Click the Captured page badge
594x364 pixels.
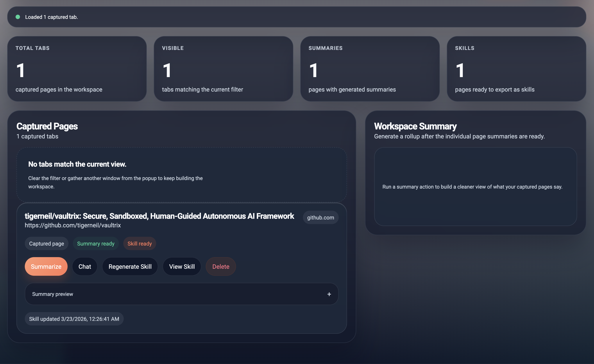[x=46, y=243]
